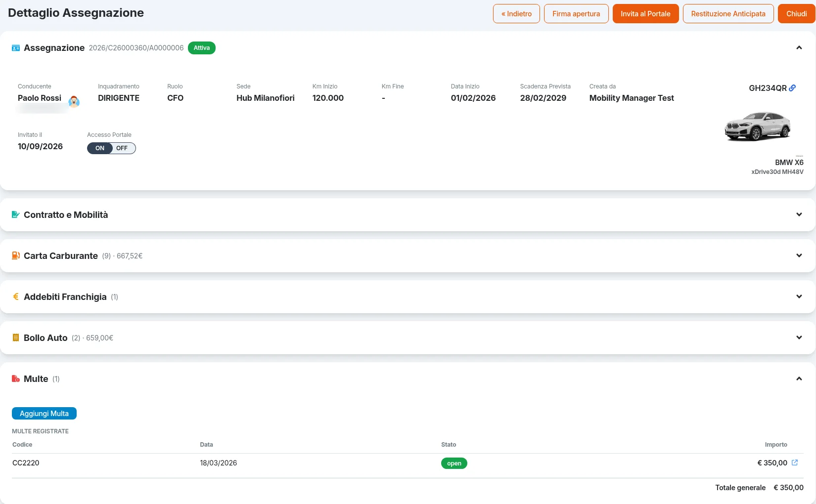Click the Importo column header

776,445
